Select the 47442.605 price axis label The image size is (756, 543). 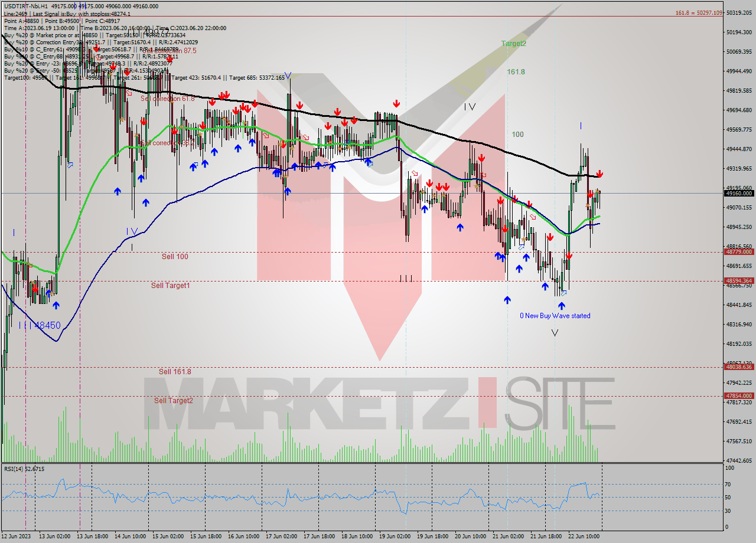739,460
